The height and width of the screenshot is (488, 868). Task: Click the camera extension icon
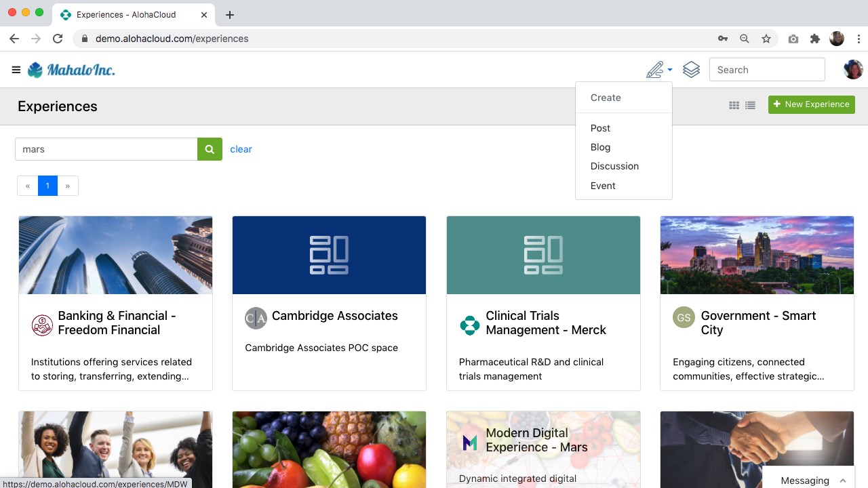pyautogui.click(x=793, y=39)
